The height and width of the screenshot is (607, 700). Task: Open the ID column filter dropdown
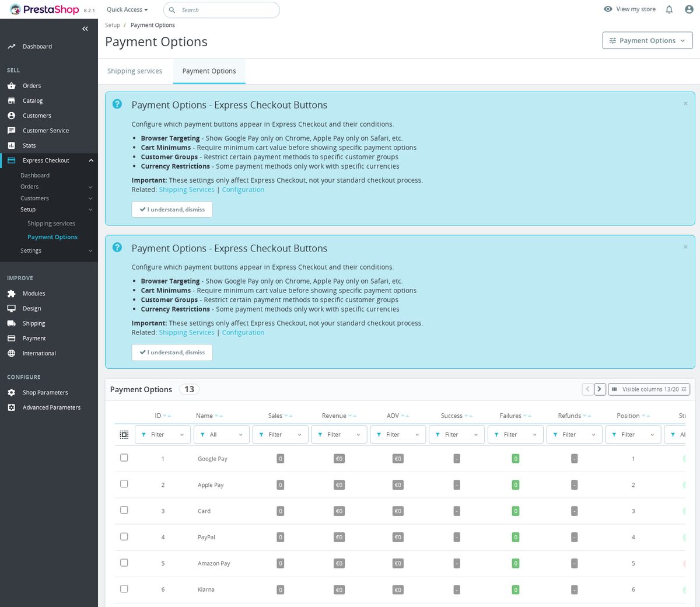pyautogui.click(x=163, y=435)
